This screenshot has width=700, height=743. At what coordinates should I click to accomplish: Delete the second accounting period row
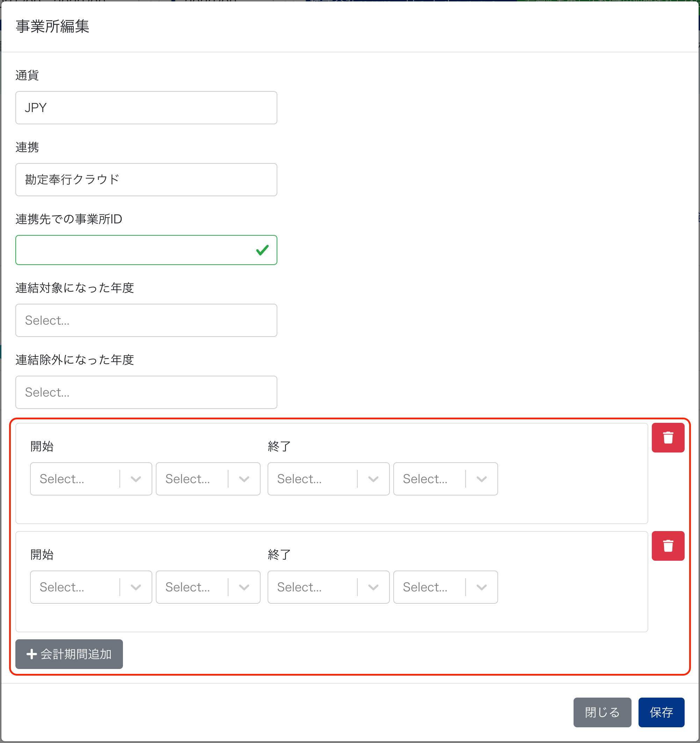pos(668,546)
